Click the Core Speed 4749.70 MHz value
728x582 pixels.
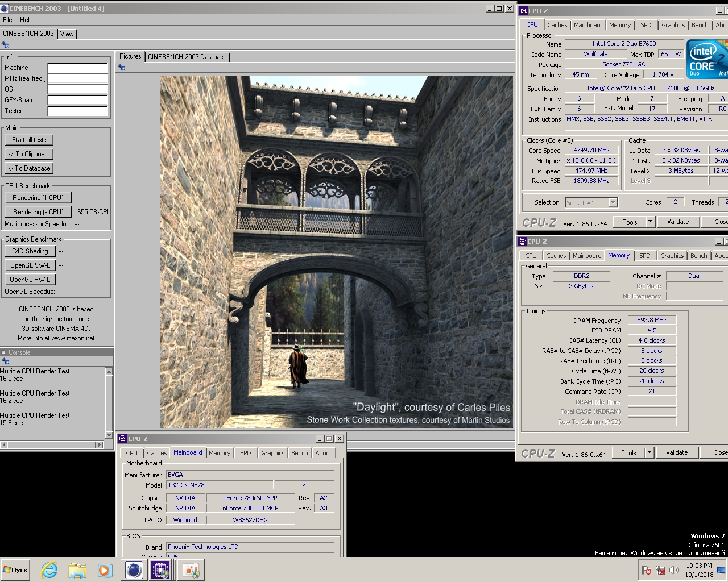[x=591, y=151]
